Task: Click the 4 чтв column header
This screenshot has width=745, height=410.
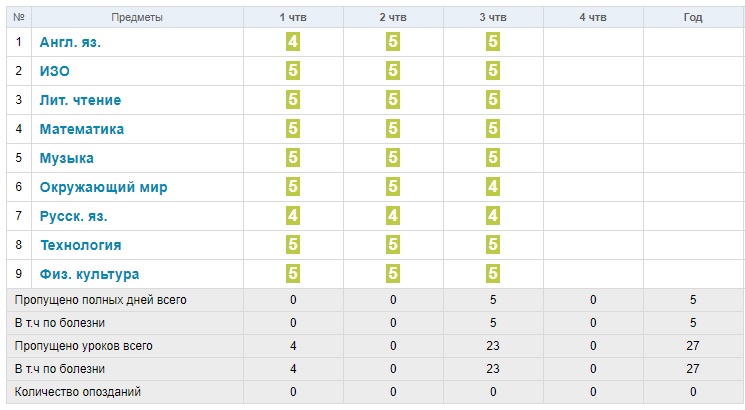Action: [x=593, y=18]
